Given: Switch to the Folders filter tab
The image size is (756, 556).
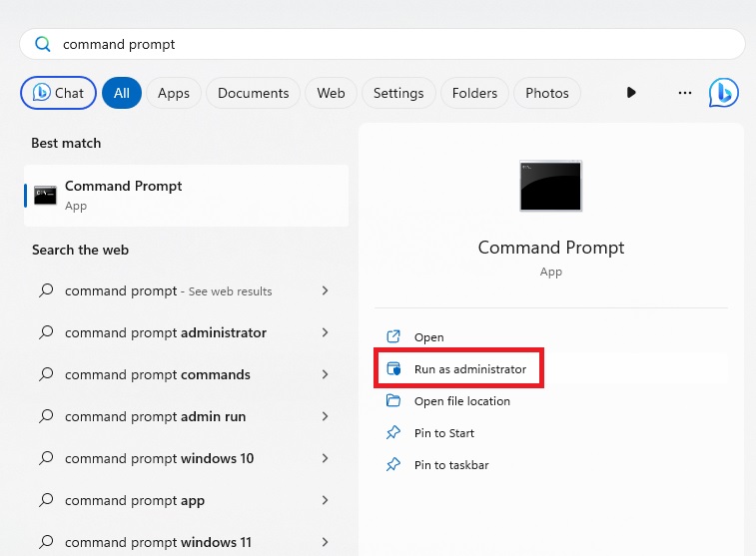Looking at the screenshot, I should (x=474, y=93).
